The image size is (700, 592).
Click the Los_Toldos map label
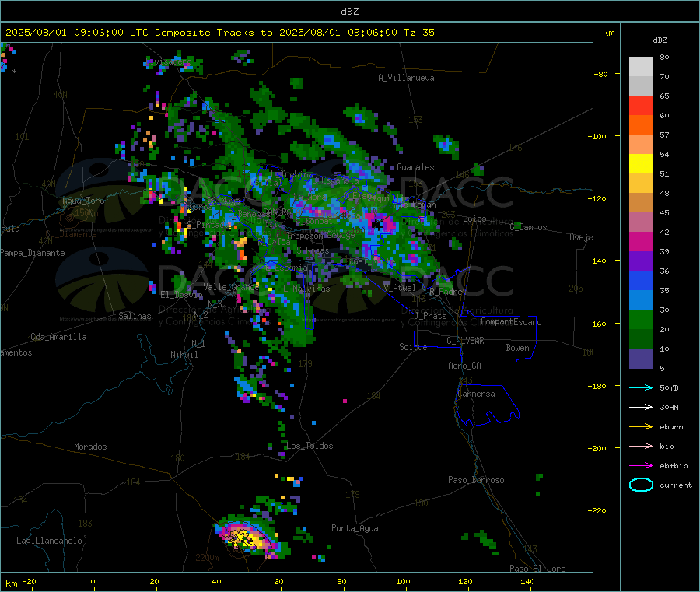pos(310,446)
